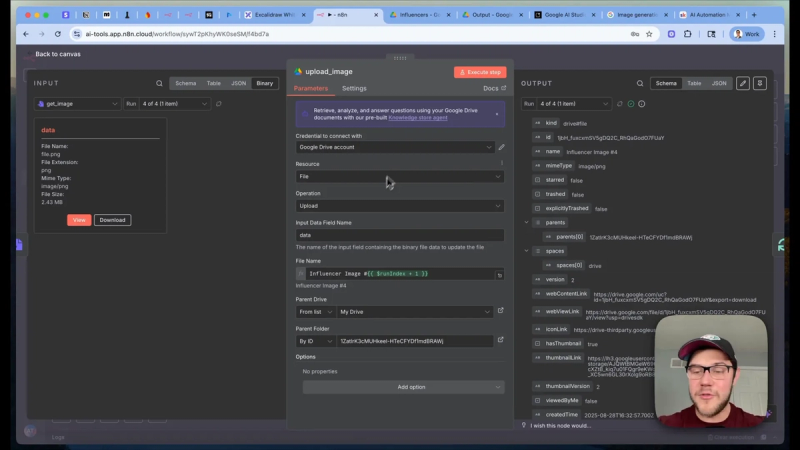Click the File Name expression field
The height and width of the screenshot is (450, 800).
coord(401,274)
